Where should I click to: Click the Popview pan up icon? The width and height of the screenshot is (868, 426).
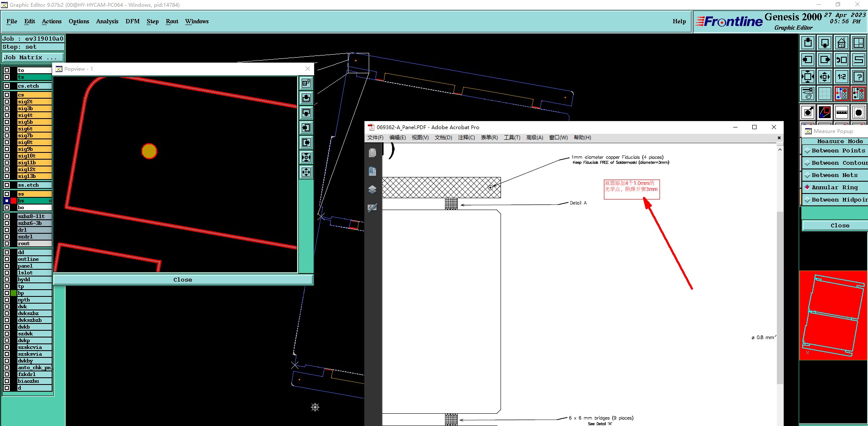pos(306,98)
